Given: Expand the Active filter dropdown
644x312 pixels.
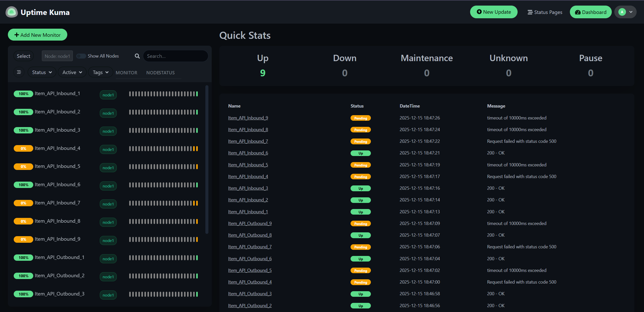Looking at the screenshot, I should pos(72,72).
